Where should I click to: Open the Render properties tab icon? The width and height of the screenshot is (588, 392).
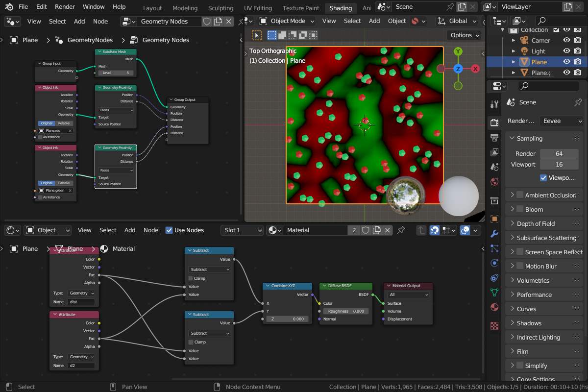point(494,122)
